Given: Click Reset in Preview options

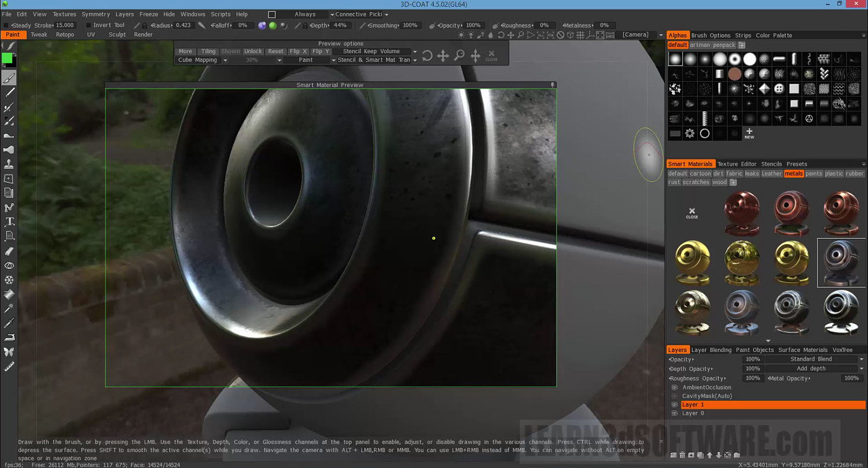Looking at the screenshot, I should (276, 51).
